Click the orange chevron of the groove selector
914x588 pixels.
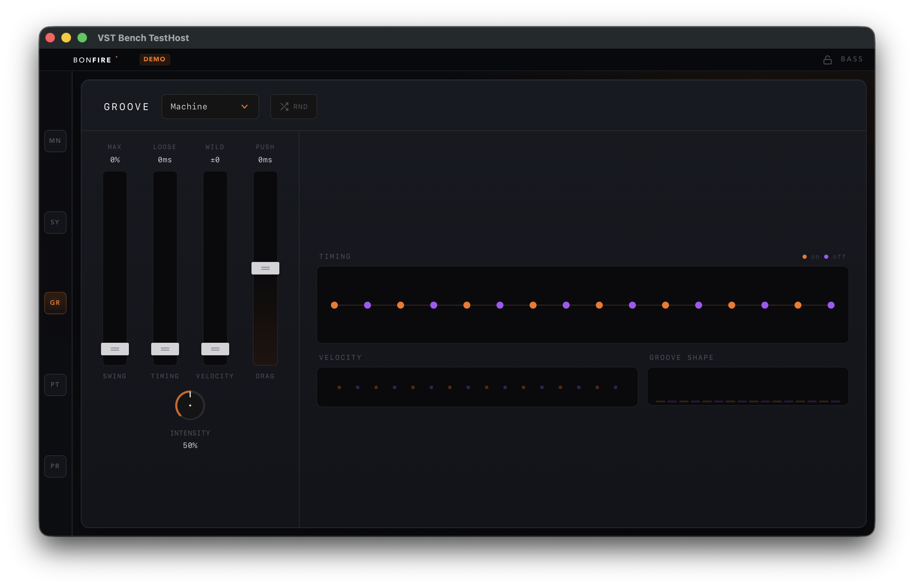244,107
